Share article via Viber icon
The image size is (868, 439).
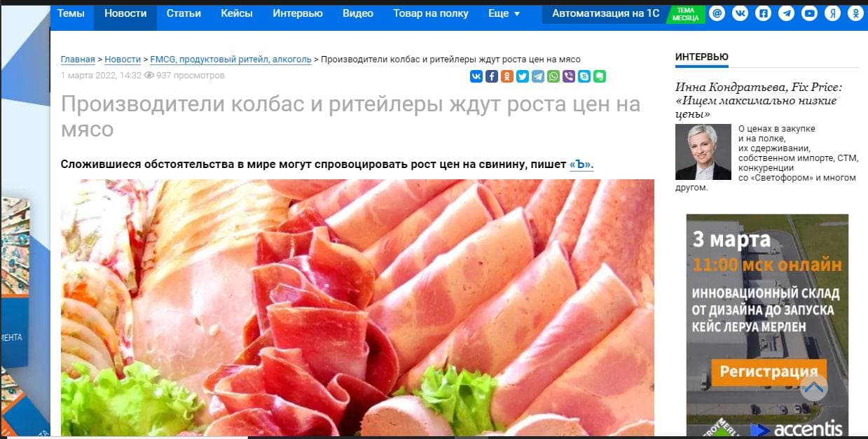tap(569, 76)
